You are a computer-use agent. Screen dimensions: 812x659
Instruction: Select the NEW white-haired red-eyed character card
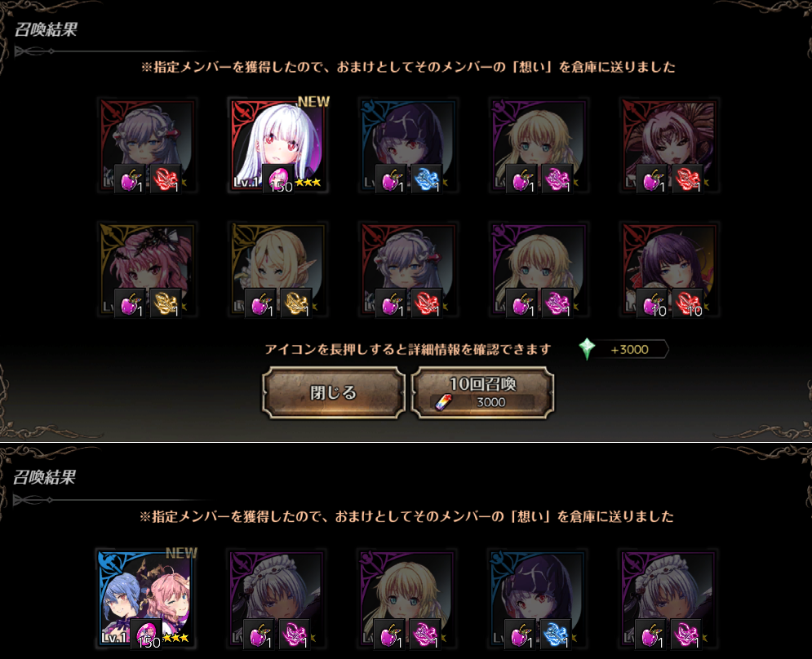(278, 145)
